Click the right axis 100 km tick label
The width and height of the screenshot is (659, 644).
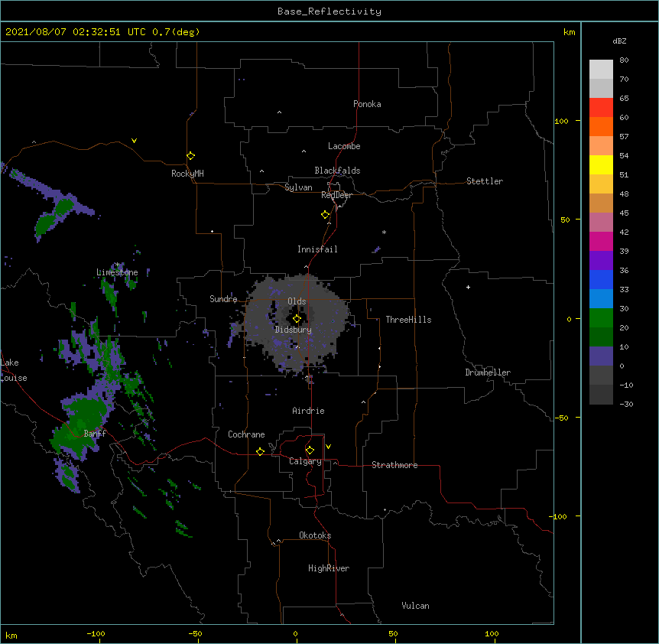point(561,121)
